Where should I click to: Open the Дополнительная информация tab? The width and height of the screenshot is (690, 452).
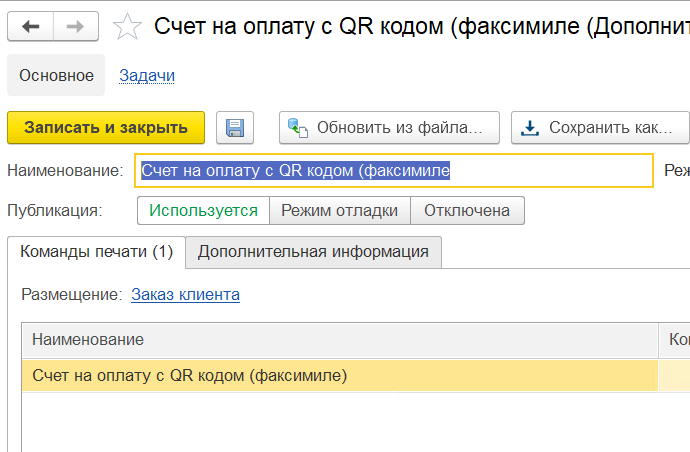313,251
